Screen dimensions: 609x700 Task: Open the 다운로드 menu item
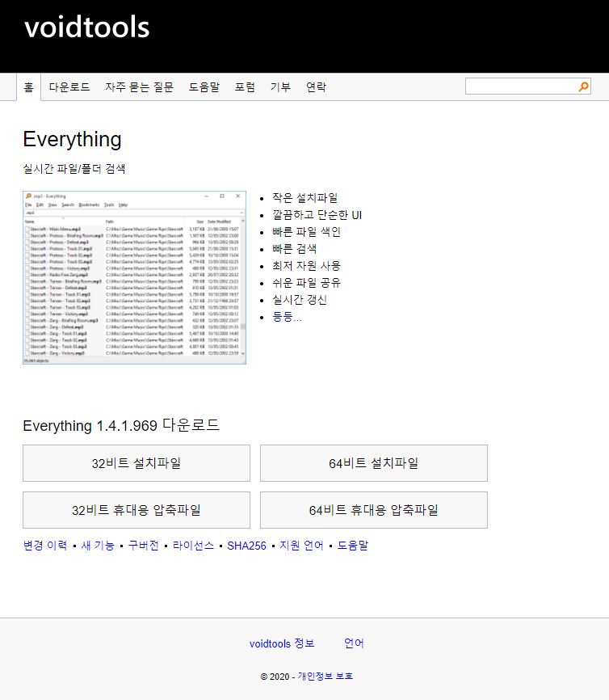(x=69, y=87)
